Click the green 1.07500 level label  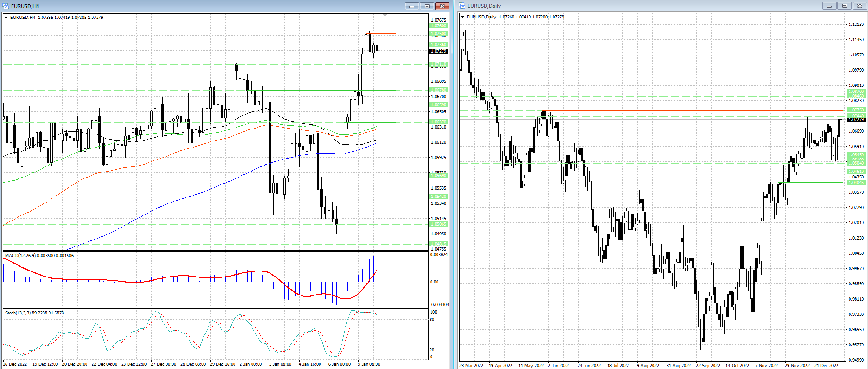pos(439,34)
